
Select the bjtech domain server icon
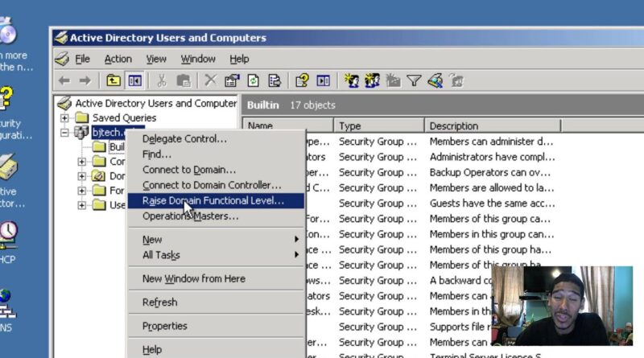81,132
